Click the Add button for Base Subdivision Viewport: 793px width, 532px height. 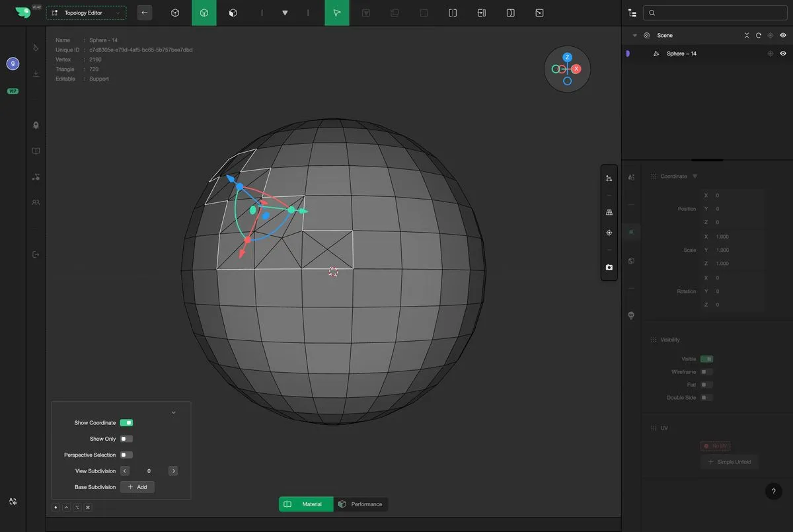click(x=137, y=487)
